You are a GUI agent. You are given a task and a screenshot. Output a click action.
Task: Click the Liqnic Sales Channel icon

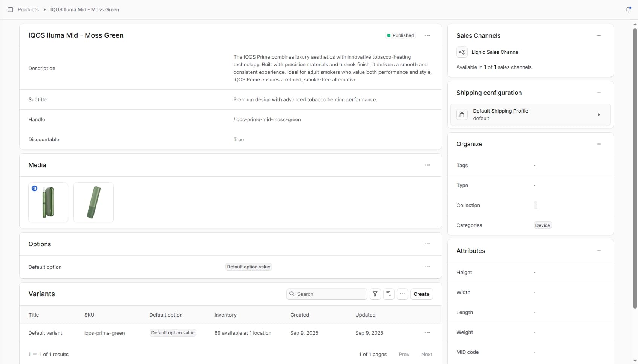click(462, 52)
